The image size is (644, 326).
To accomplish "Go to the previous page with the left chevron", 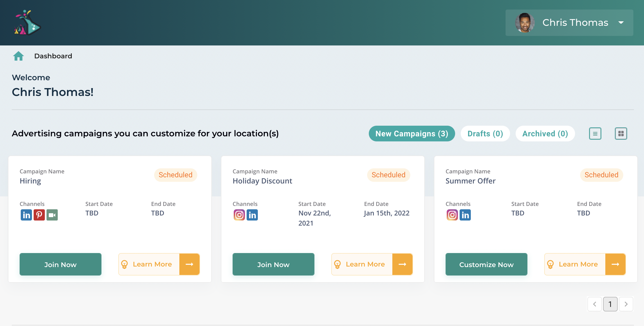I will (x=594, y=304).
